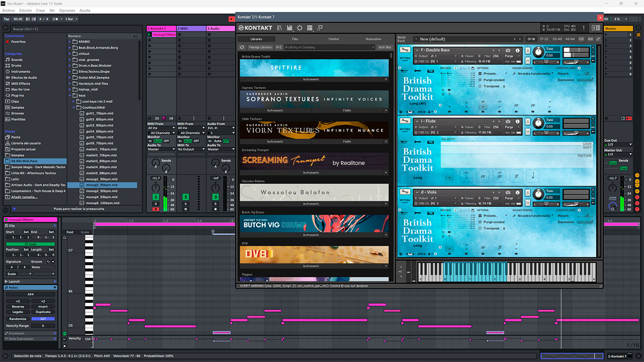The image size is (644, 362).
Task: Click Double Bass snapshot camera icon
Action: (508, 50)
